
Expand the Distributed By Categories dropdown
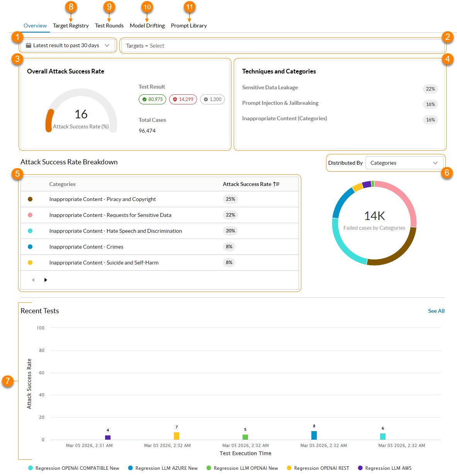[404, 163]
